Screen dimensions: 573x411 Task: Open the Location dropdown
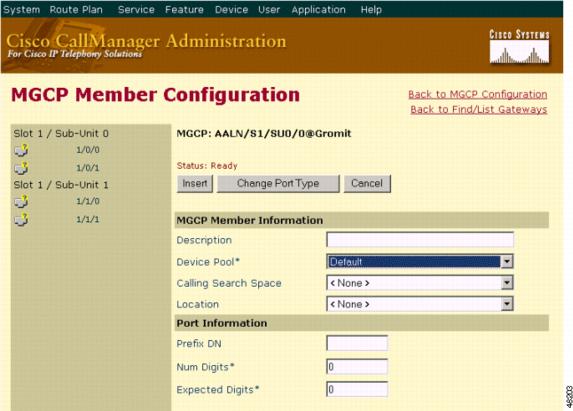420,304
